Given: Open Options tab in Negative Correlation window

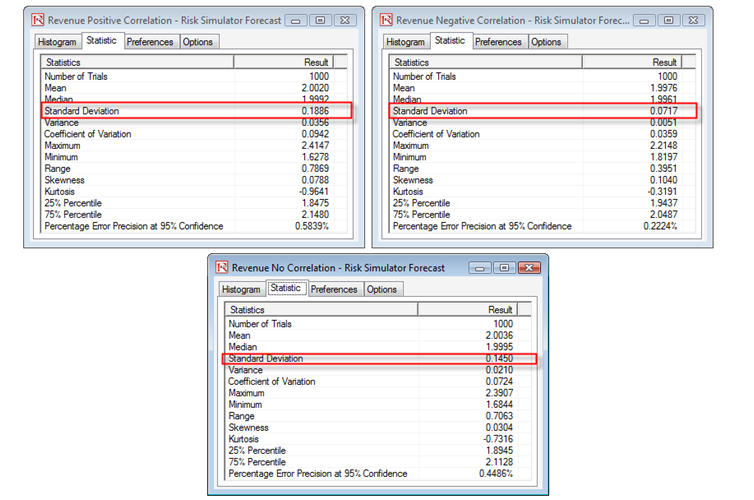Looking at the screenshot, I should coord(546,42).
